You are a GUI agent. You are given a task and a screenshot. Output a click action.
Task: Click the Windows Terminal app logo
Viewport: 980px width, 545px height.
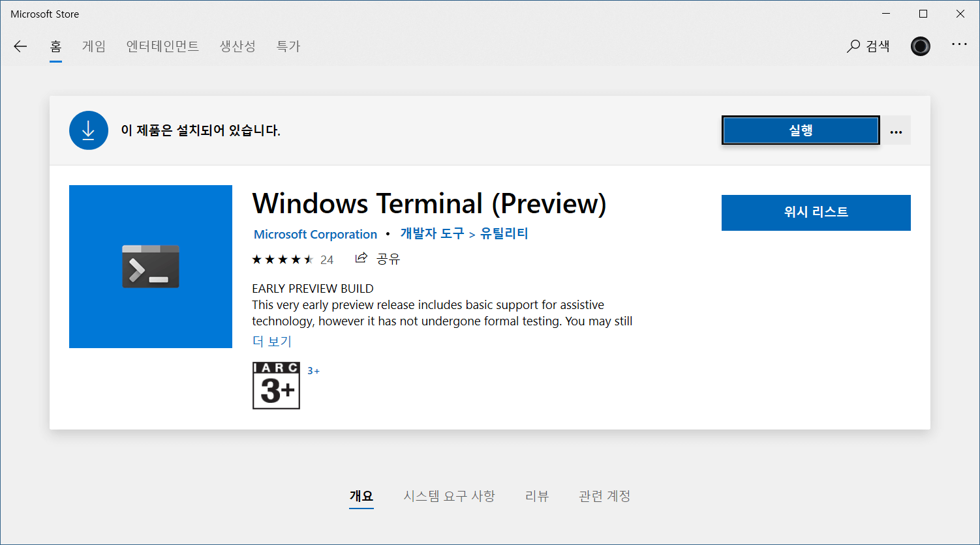[x=151, y=267]
